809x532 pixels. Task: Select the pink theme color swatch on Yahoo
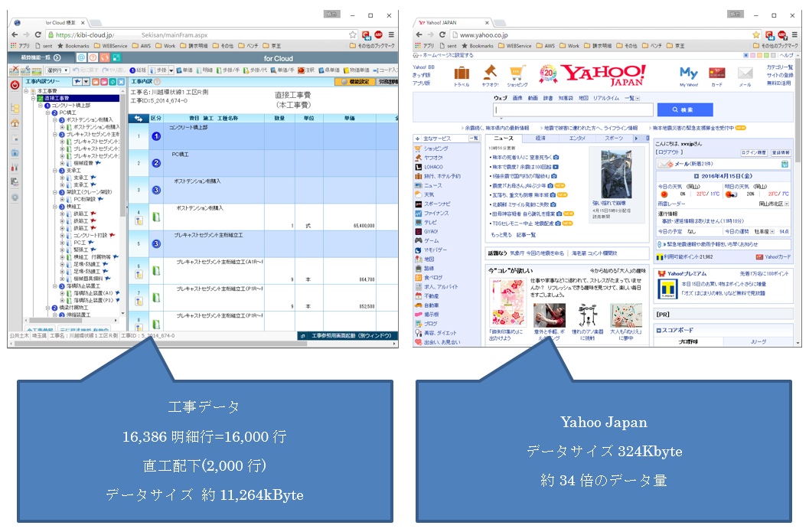click(x=753, y=55)
